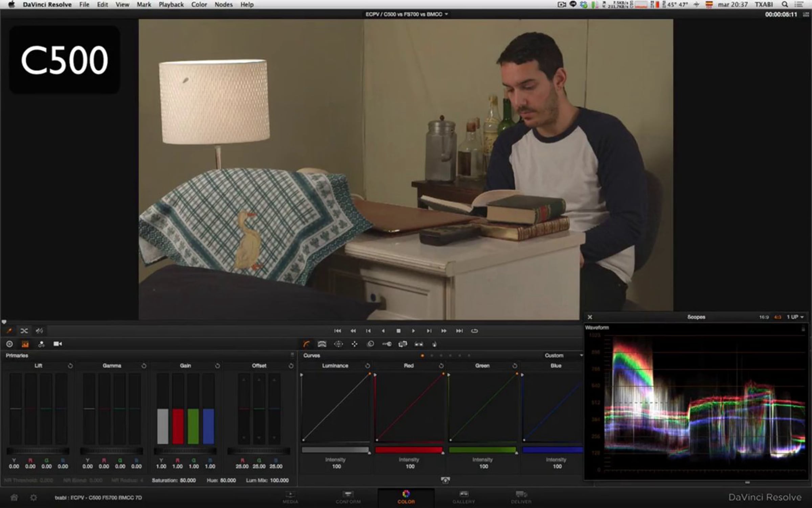Open the Qualifier palette icon

[322, 344]
